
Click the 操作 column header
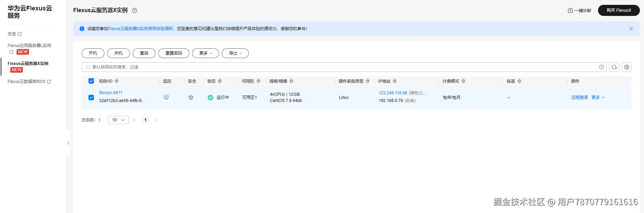tap(575, 81)
